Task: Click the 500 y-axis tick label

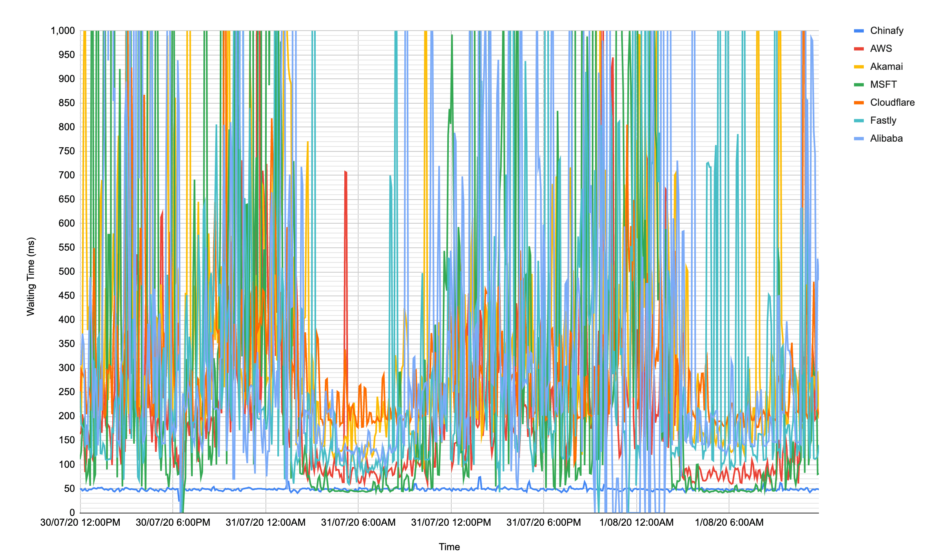Action: click(x=67, y=272)
